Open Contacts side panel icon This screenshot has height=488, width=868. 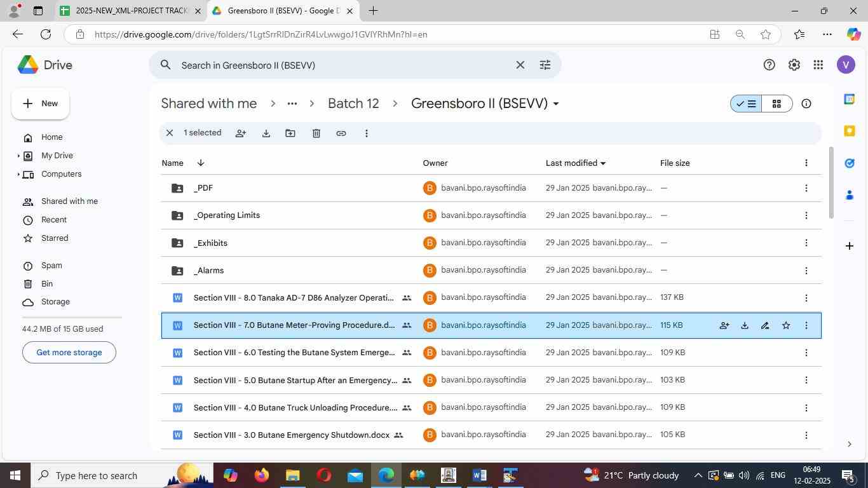pos(849,195)
